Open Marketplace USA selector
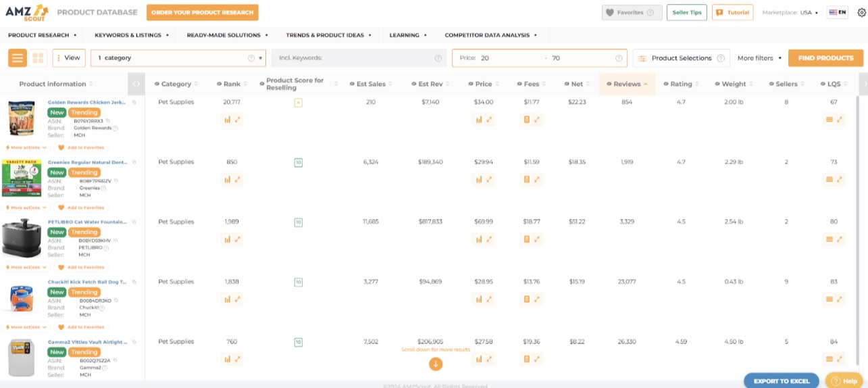The width and height of the screenshot is (868, 388). coord(790,12)
